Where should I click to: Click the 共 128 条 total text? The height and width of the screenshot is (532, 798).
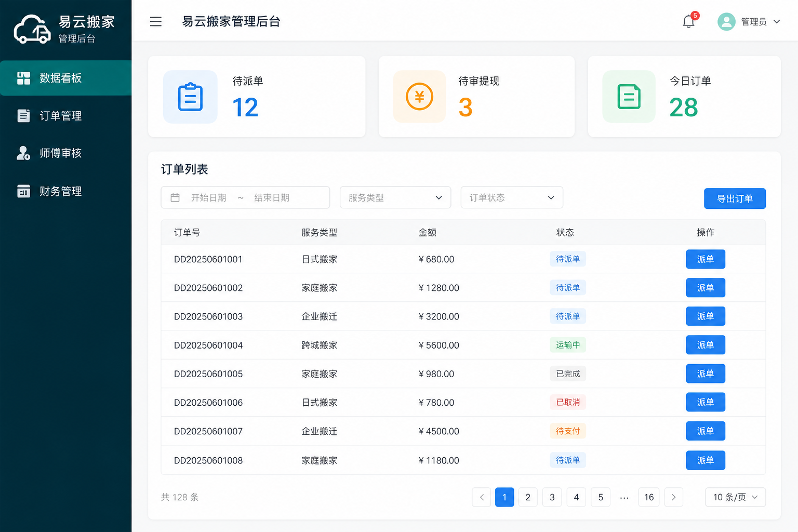coord(180,497)
